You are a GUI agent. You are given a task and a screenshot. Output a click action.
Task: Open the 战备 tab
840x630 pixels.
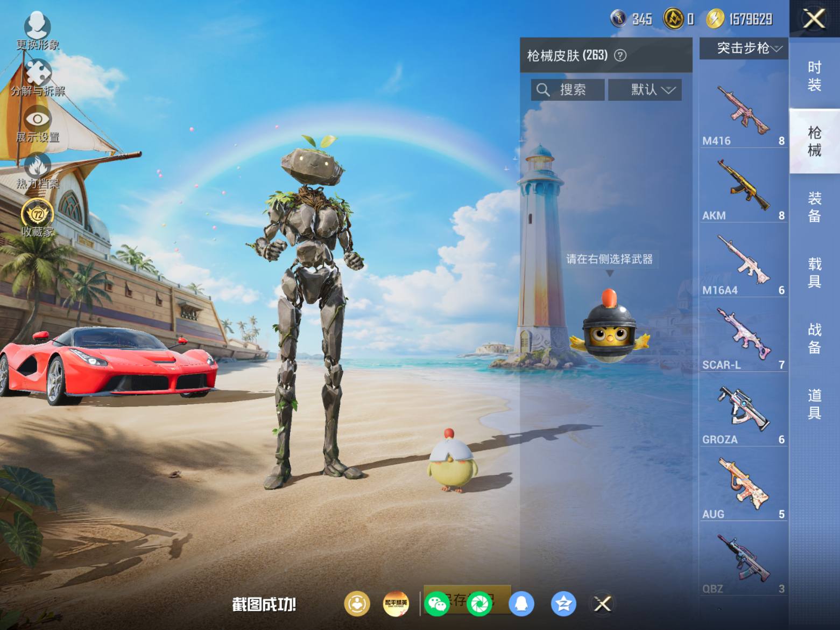pyautogui.click(x=814, y=338)
